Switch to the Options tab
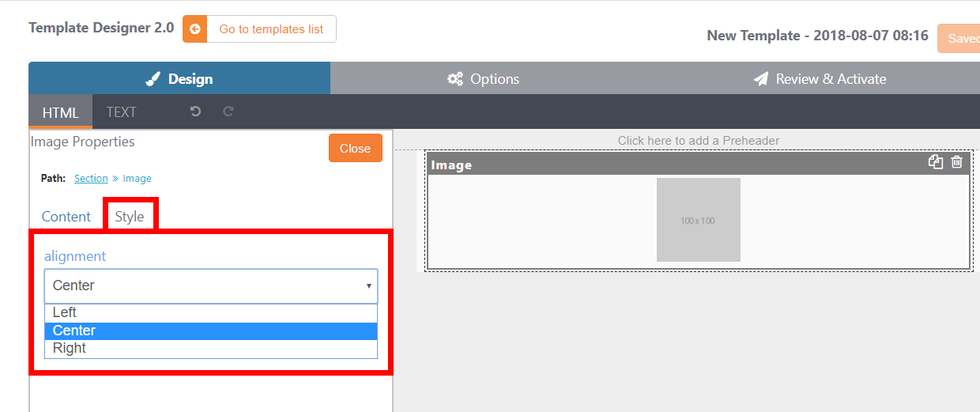980x412 pixels. point(484,78)
